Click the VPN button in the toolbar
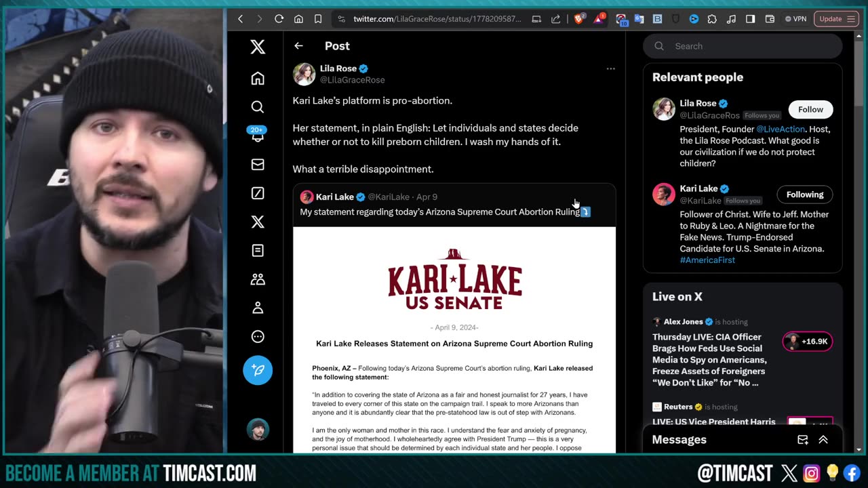Screen dimensions: 868x488 (796, 19)
